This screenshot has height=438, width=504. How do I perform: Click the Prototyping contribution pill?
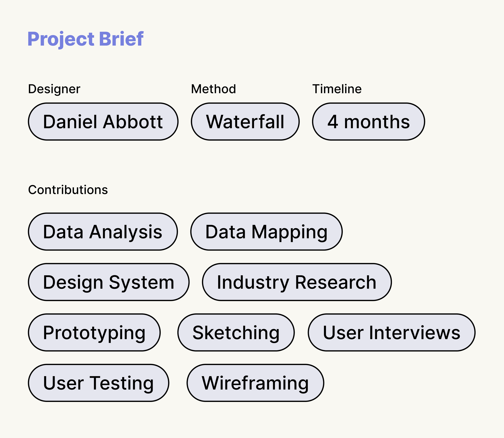pos(94,332)
